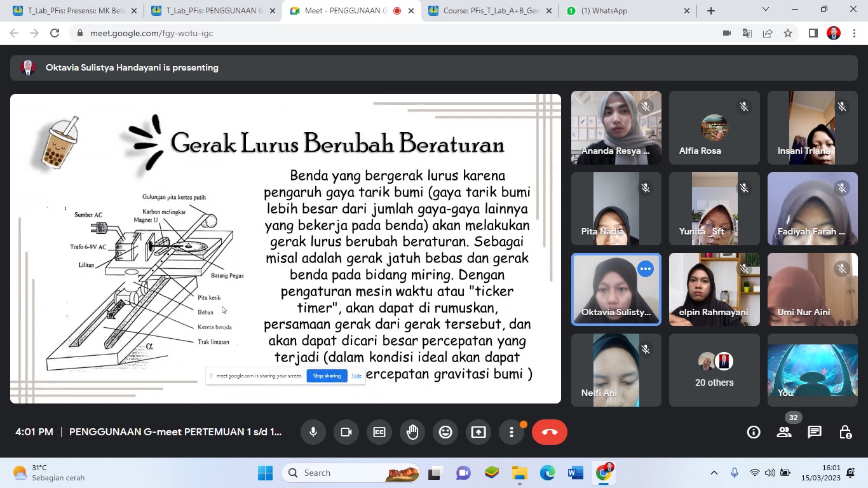Open the chat messages panel
868x488 pixels.
(815, 432)
